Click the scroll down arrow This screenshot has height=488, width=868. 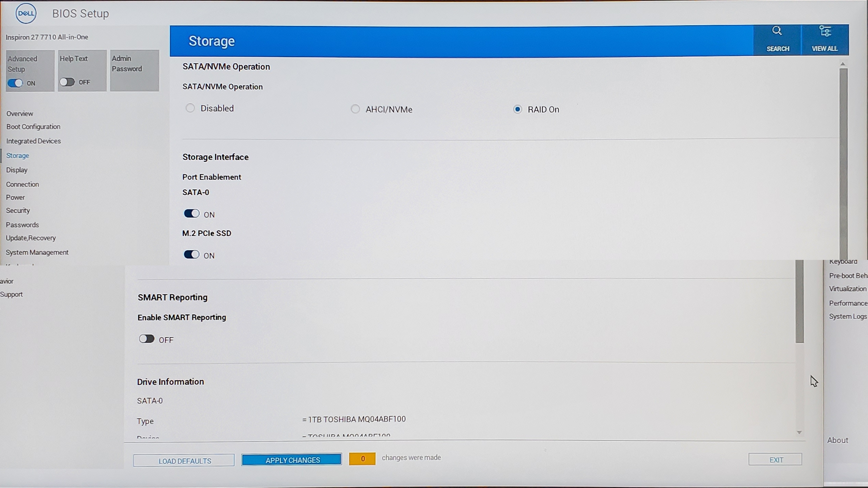(799, 432)
